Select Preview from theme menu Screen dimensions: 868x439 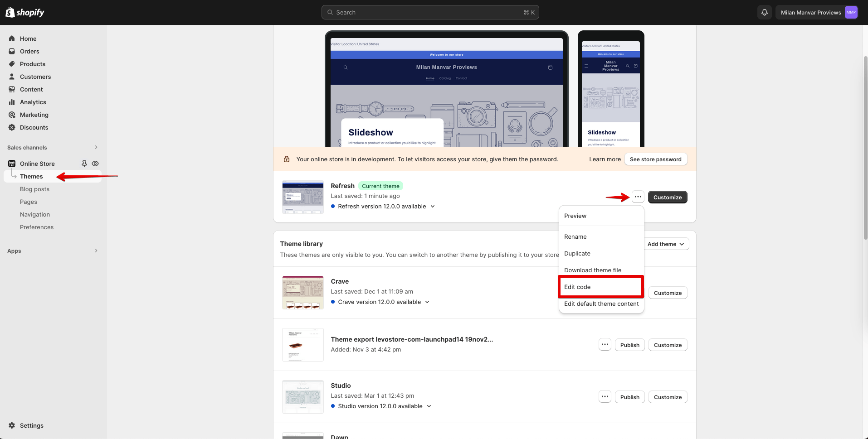[601, 216]
